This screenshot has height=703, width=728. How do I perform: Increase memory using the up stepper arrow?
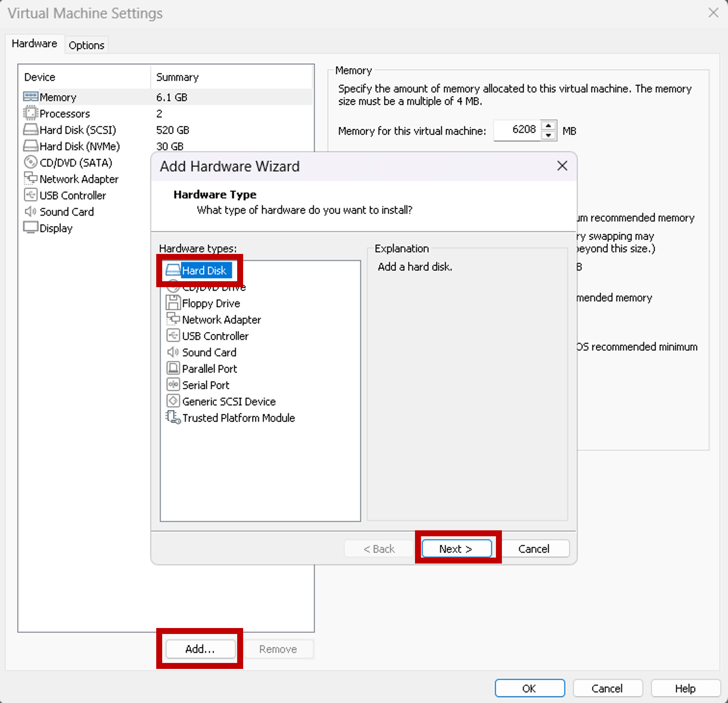pos(550,126)
